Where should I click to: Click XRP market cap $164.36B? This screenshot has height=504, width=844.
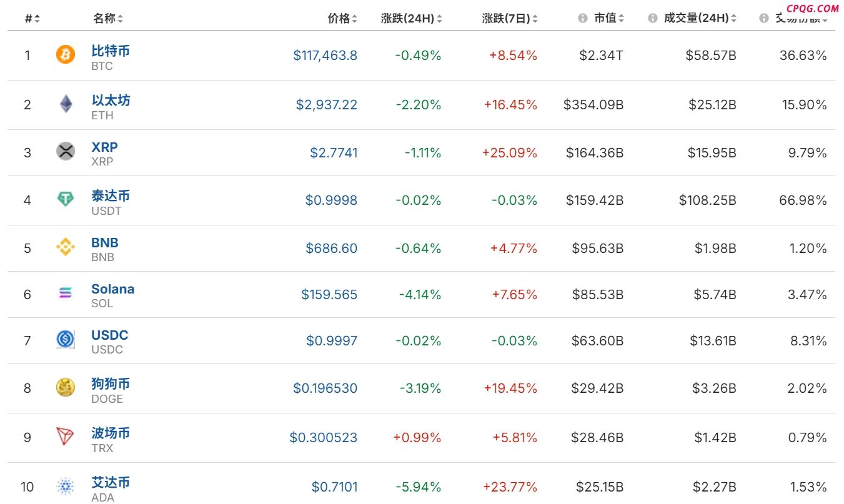point(595,152)
